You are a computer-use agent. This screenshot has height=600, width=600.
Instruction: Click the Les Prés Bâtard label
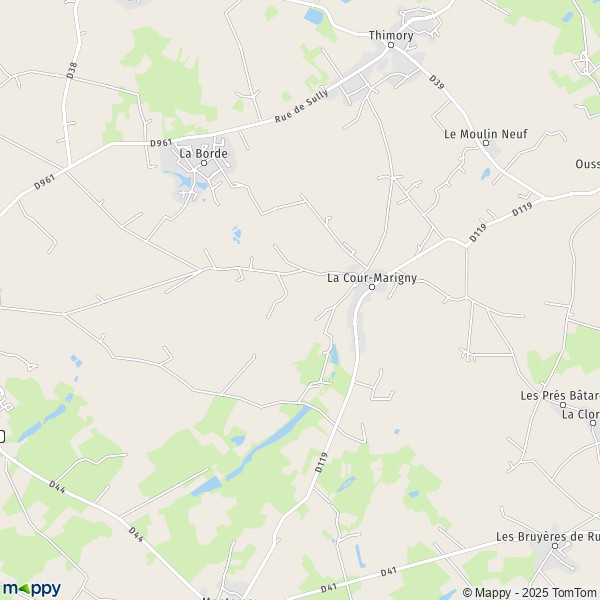click(x=560, y=395)
